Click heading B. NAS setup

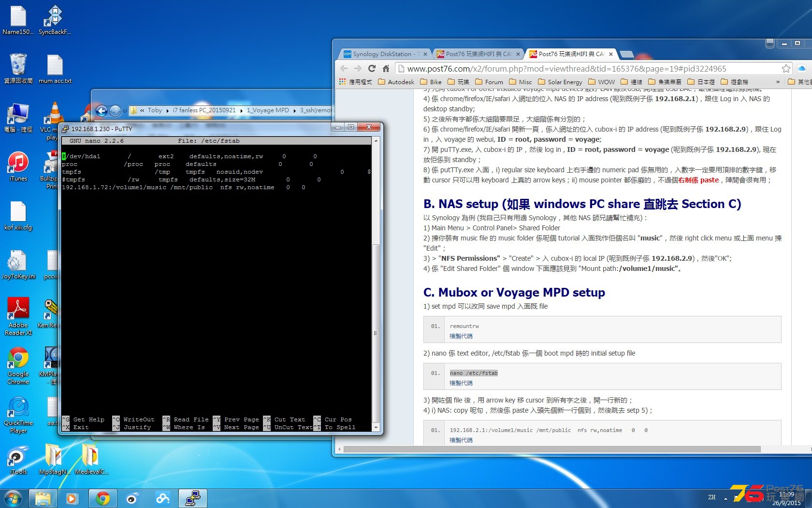(x=582, y=204)
